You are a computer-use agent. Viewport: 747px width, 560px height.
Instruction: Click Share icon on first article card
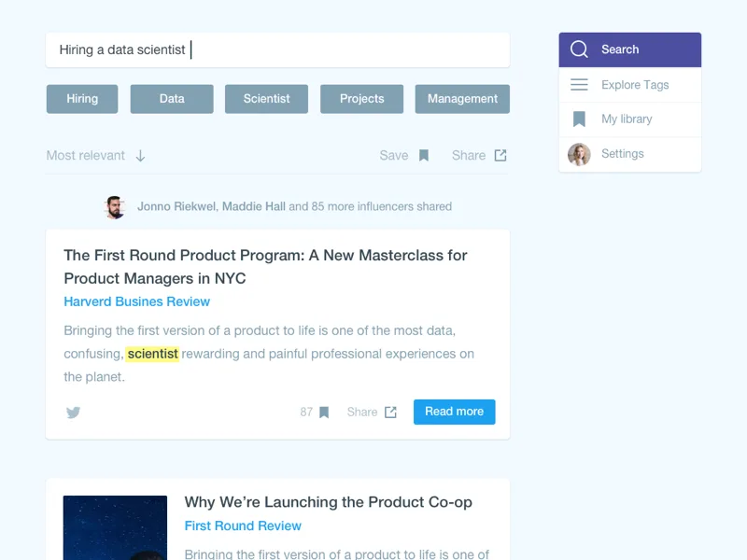pyautogui.click(x=390, y=412)
